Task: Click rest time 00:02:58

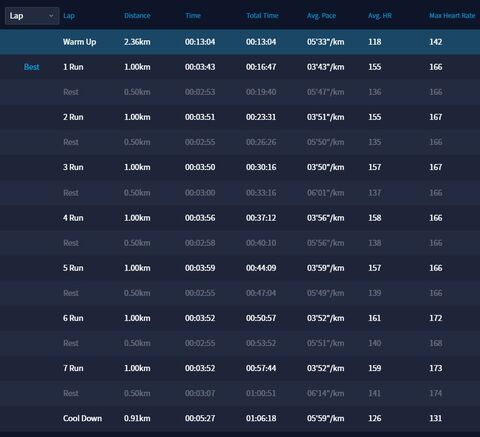Action: coord(200,243)
